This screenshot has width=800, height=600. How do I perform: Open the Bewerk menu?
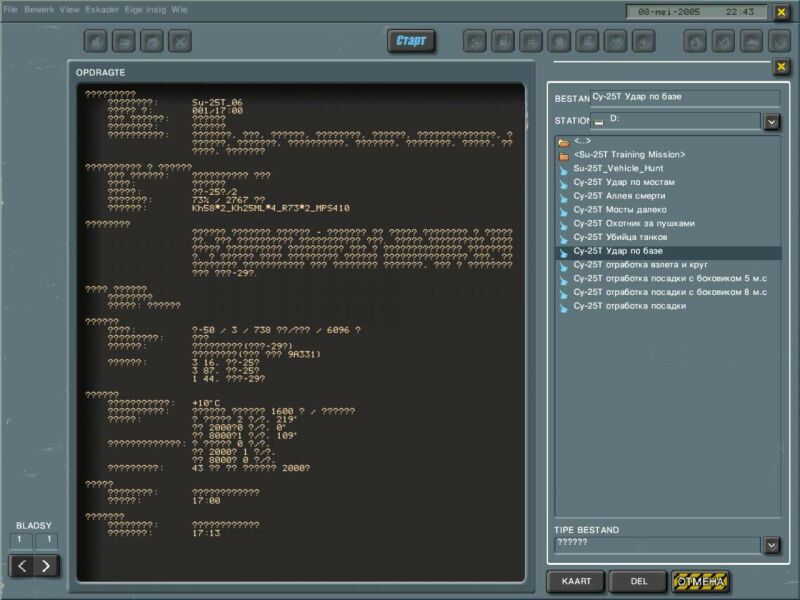39,10
